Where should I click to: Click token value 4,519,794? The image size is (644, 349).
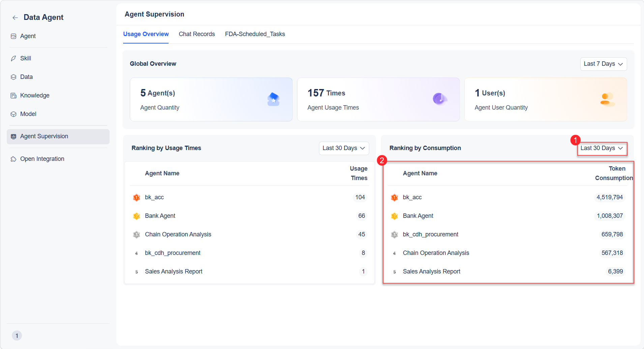click(610, 197)
